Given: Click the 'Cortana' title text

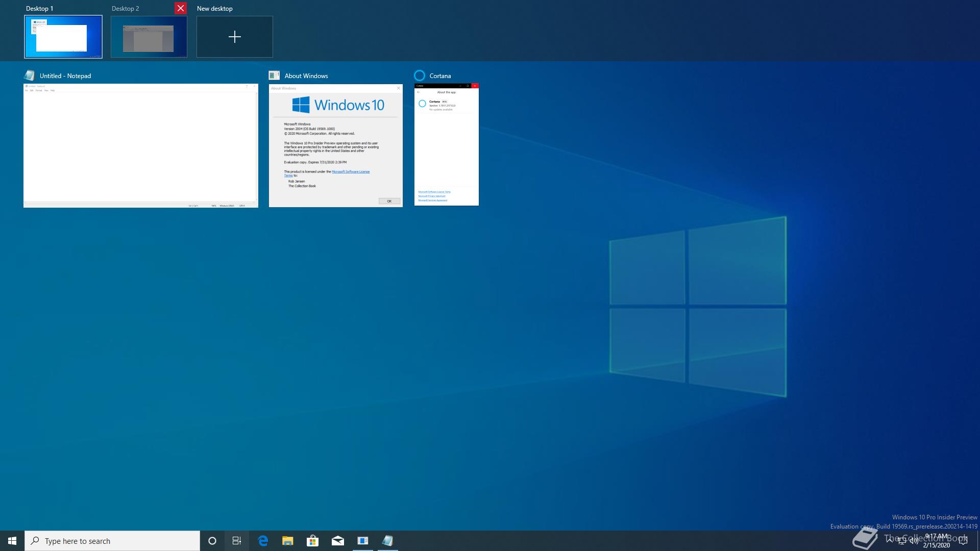Looking at the screenshot, I should pyautogui.click(x=440, y=76).
